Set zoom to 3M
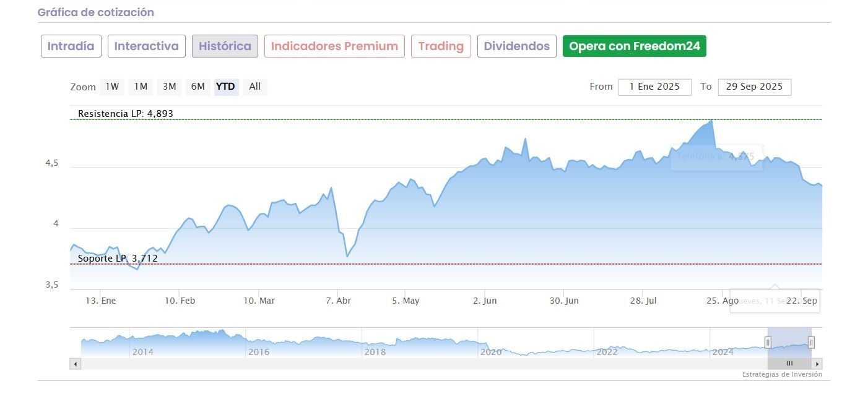This screenshot has height=394, width=868. [169, 87]
